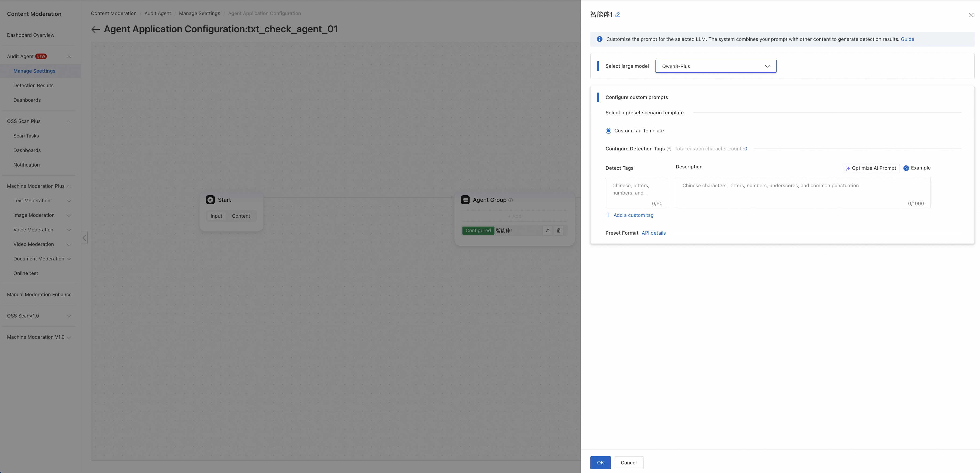The height and width of the screenshot is (473, 980).
Task: Click the edit icon on configured 智能体1 row
Action: coord(547,231)
